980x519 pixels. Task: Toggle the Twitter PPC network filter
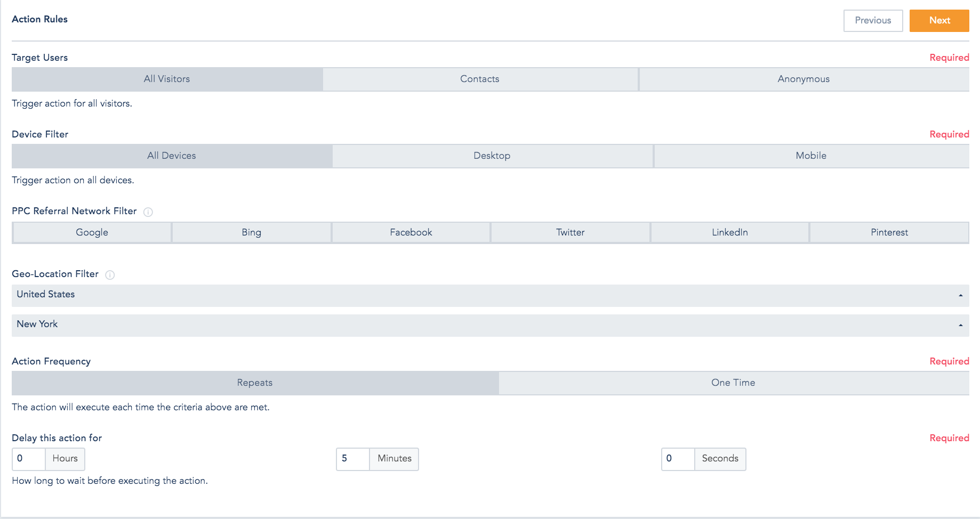[570, 232]
